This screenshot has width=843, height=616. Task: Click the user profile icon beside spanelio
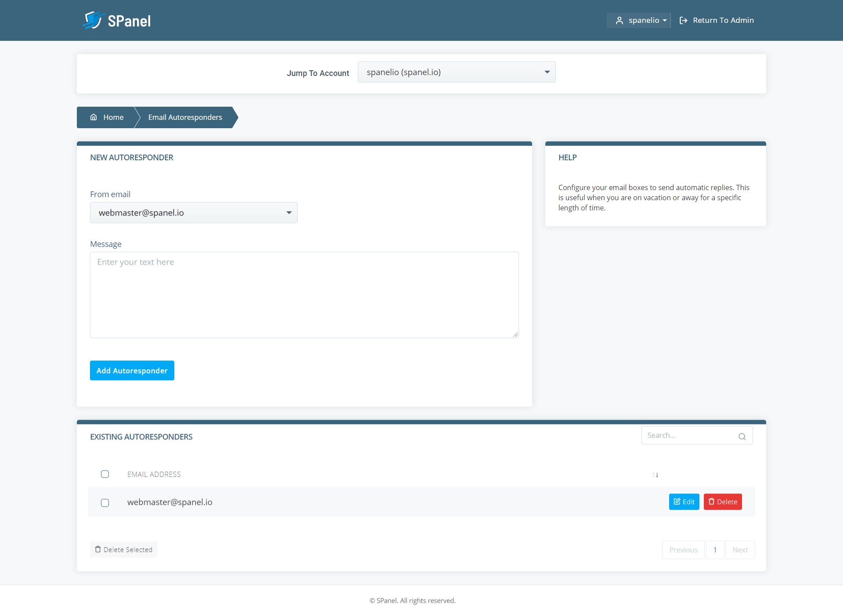(619, 20)
